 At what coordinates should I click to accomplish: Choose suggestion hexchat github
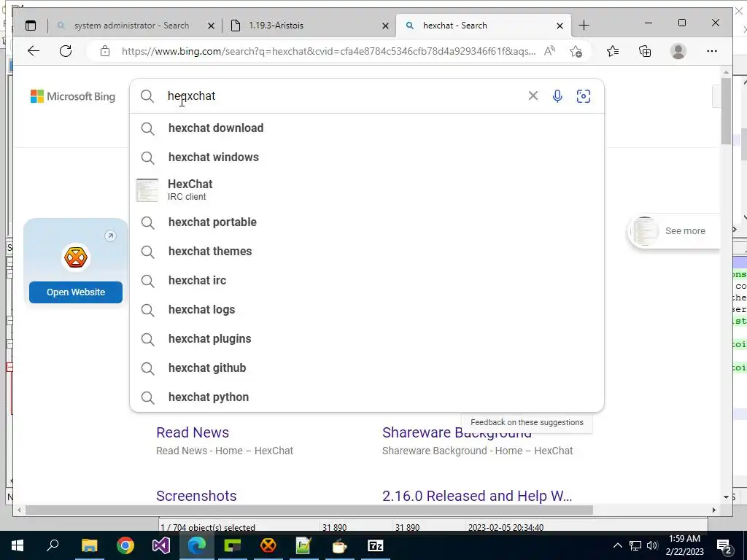point(367,367)
